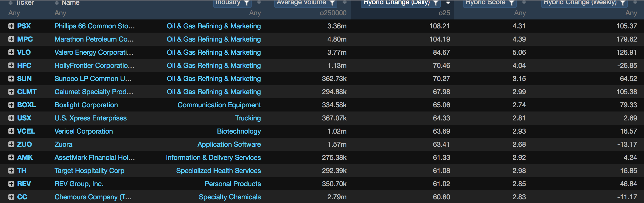Select the Biotechnology industry link
Screen dimensions: 644x203
[239, 131]
